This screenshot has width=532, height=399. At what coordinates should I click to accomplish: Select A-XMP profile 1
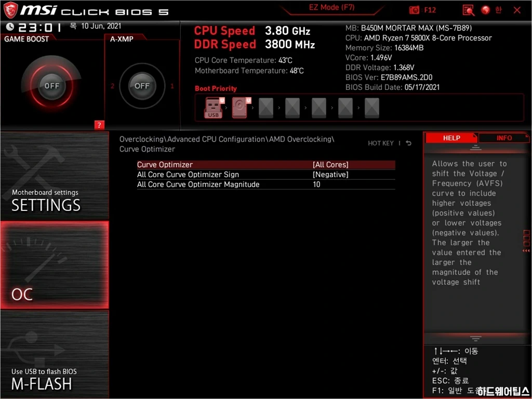(172, 86)
